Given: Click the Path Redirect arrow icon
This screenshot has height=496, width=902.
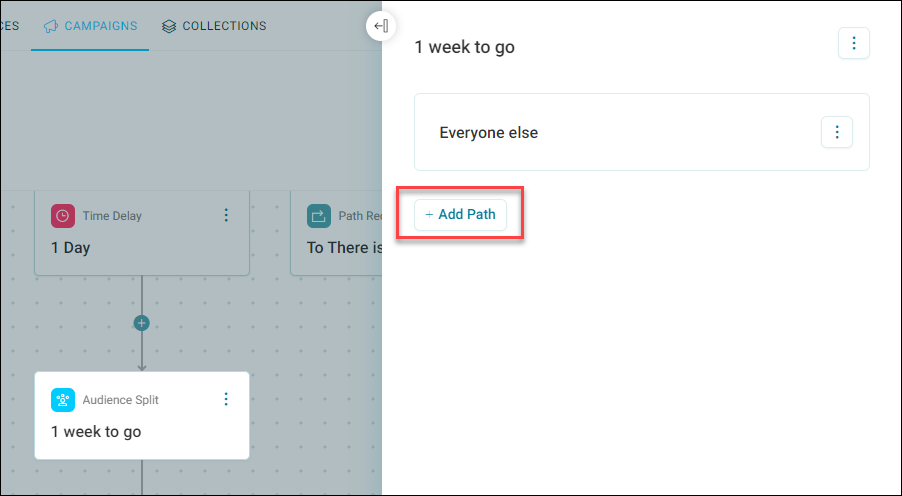Looking at the screenshot, I should tap(319, 216).
